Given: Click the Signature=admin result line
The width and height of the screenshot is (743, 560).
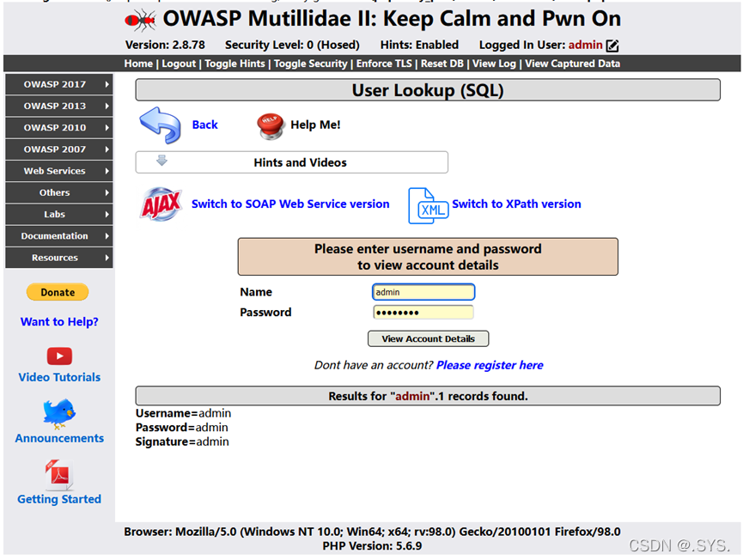Looking at the screenshot, I should coord(182,441).
